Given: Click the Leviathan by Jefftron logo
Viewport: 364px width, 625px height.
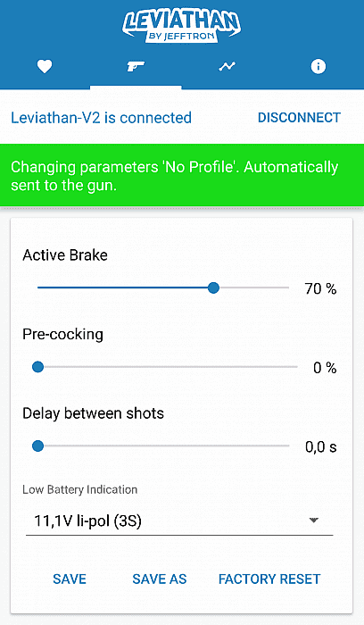Looking at the screenshot, I should pyautogui.click(x=182, y=26).
